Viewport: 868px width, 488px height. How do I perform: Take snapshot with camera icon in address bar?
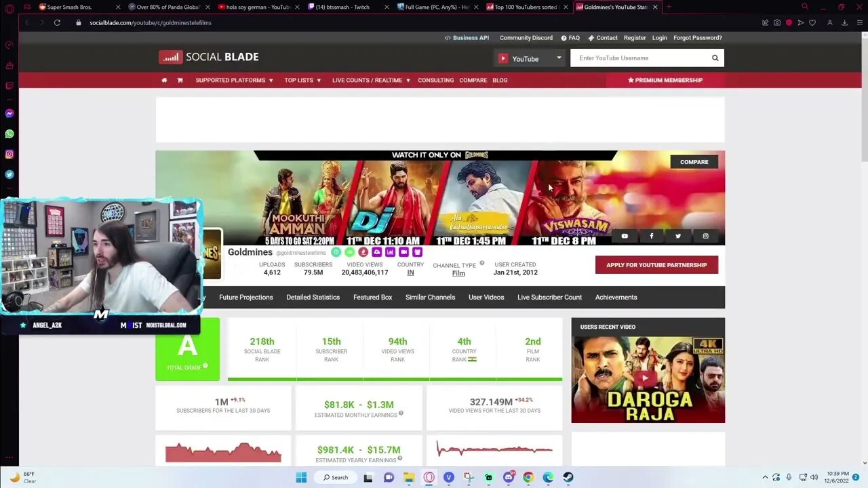[777, 22]
